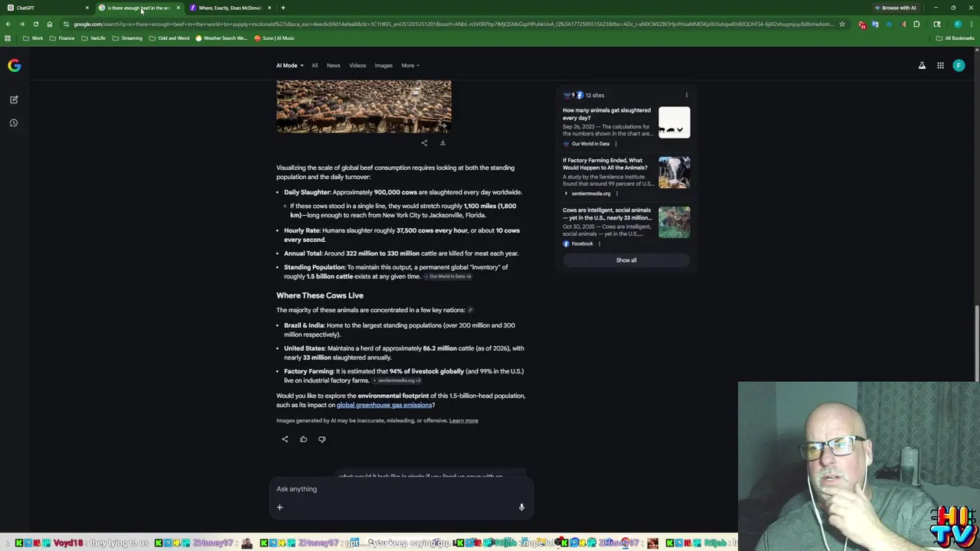The width and height of the screenshot is (980, 551).
Task: Share the generated cattle image
Action: click(x=424, y=142)
